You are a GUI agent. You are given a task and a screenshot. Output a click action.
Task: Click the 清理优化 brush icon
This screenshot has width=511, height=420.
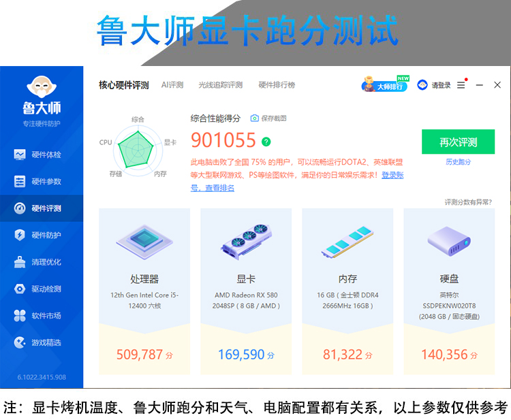pos(20,262)
